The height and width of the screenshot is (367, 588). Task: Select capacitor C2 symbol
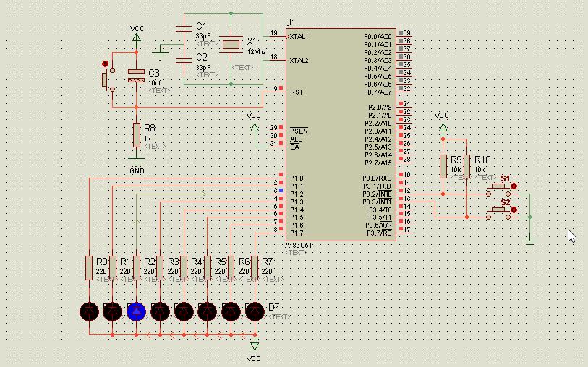coord(184,60)
